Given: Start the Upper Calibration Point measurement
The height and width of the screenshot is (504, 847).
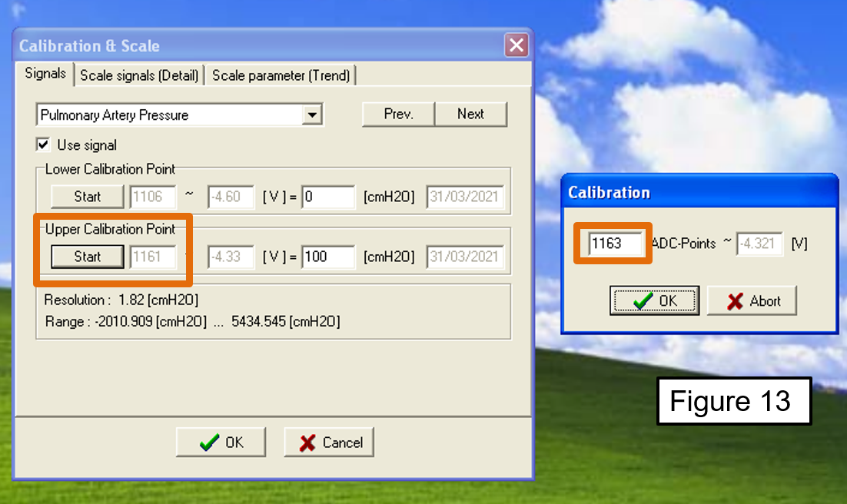Looking at the screenshot, I should point(88,257).
